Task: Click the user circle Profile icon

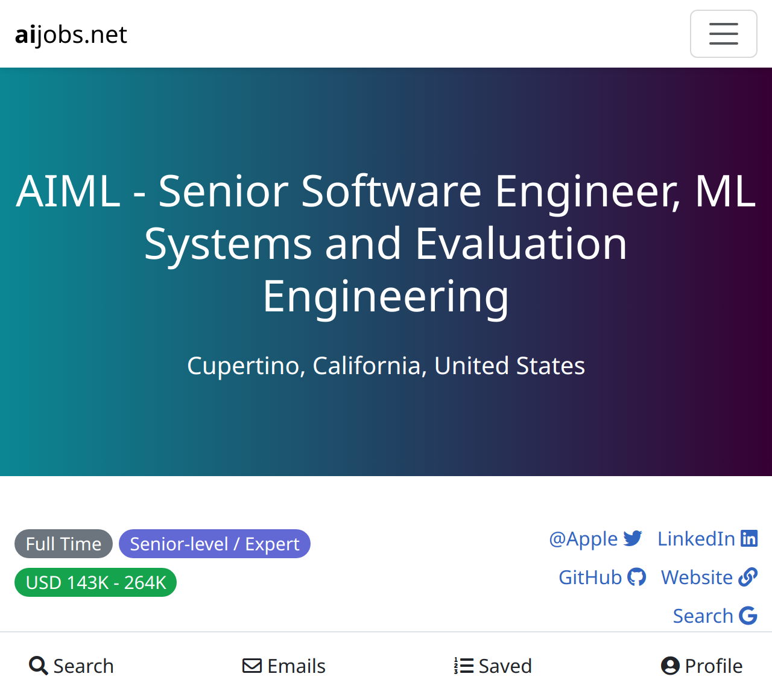Action: coord(670,666)
